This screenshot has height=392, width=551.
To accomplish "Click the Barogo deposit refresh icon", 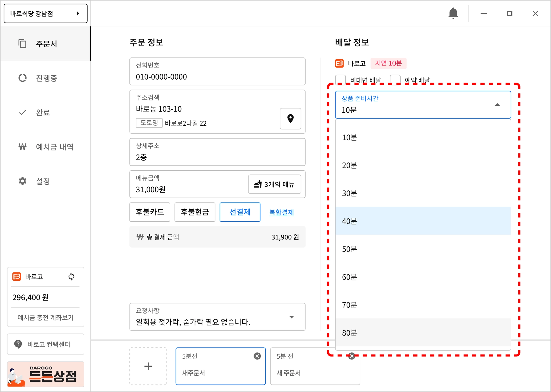I will click(71, 277).
